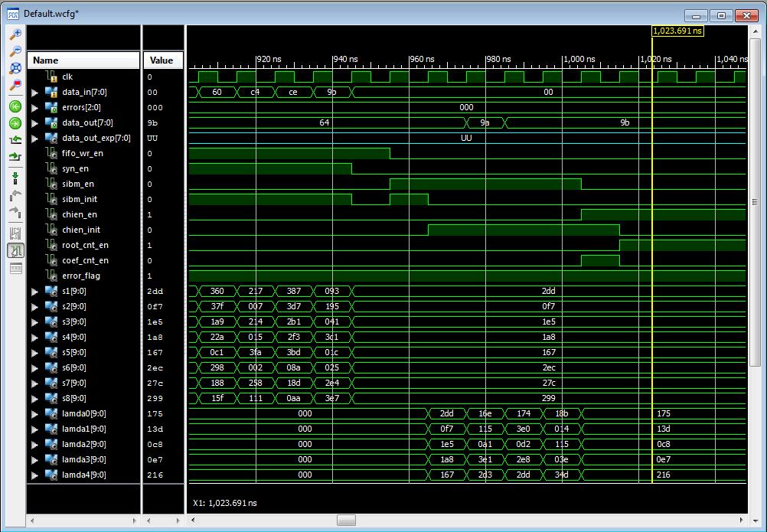This screenshot has width=767, height=532.
Task: Click the error_flag signal icon
Action: point(51,276)
